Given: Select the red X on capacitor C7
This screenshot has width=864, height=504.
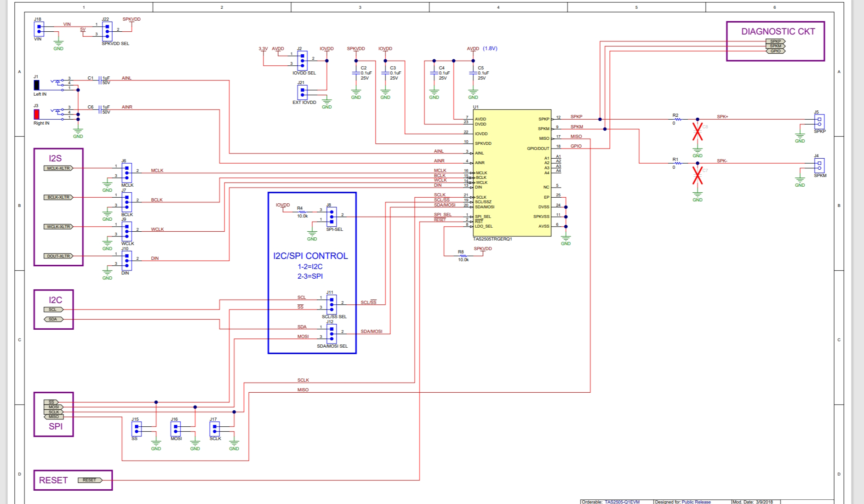Looking at the screenshot, I should 698,176.
